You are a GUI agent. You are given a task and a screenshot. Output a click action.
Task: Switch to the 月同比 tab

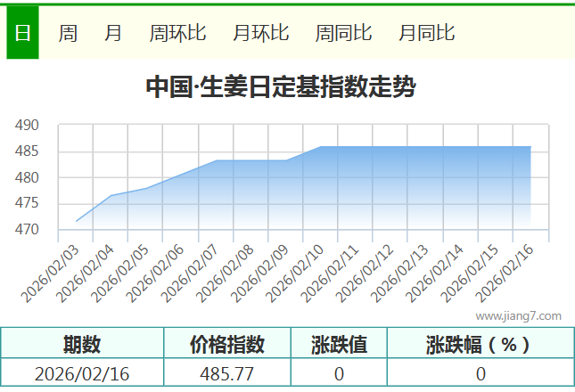click(x=426, y=33)
